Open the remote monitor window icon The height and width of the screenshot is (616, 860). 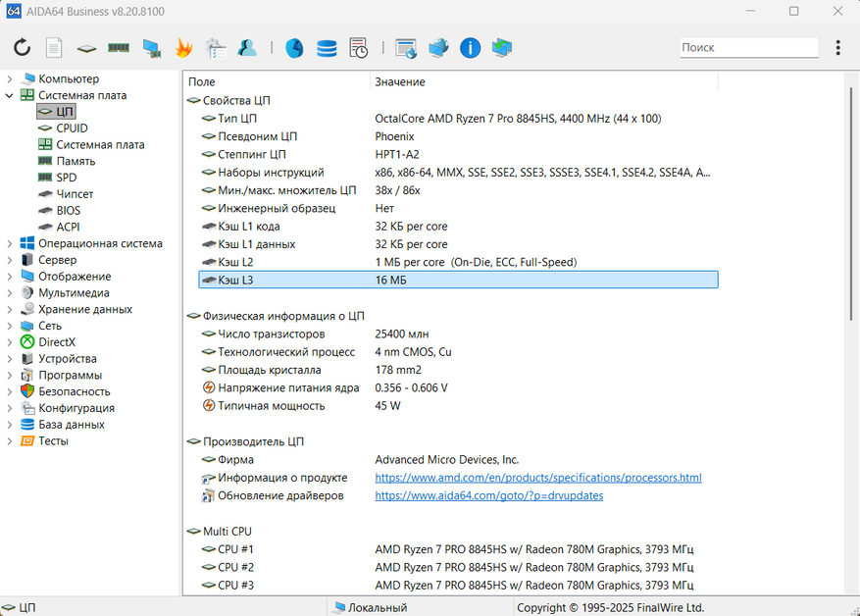click(x=406, y=48)
